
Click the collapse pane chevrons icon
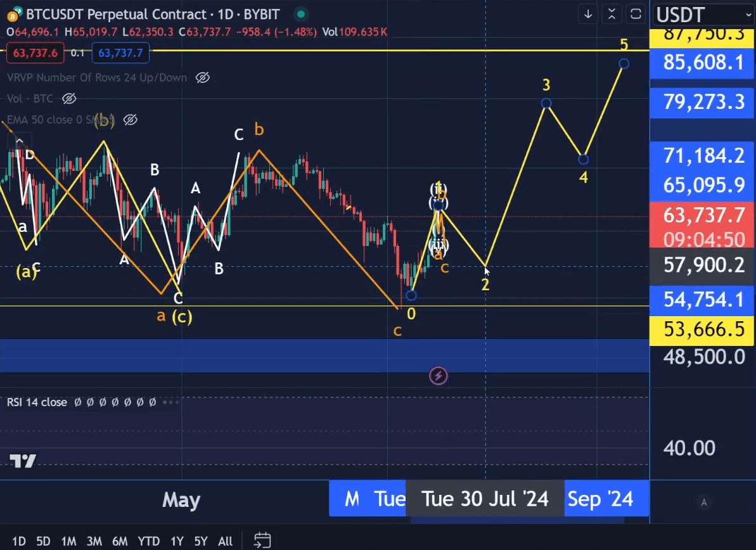(x=612, y=14)
